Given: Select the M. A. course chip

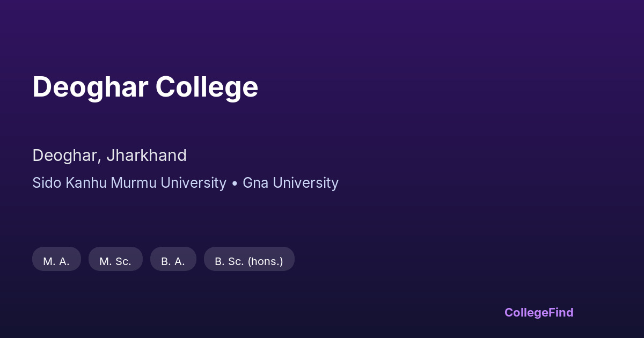Looking at the screenshot, I should pos(56,261).
